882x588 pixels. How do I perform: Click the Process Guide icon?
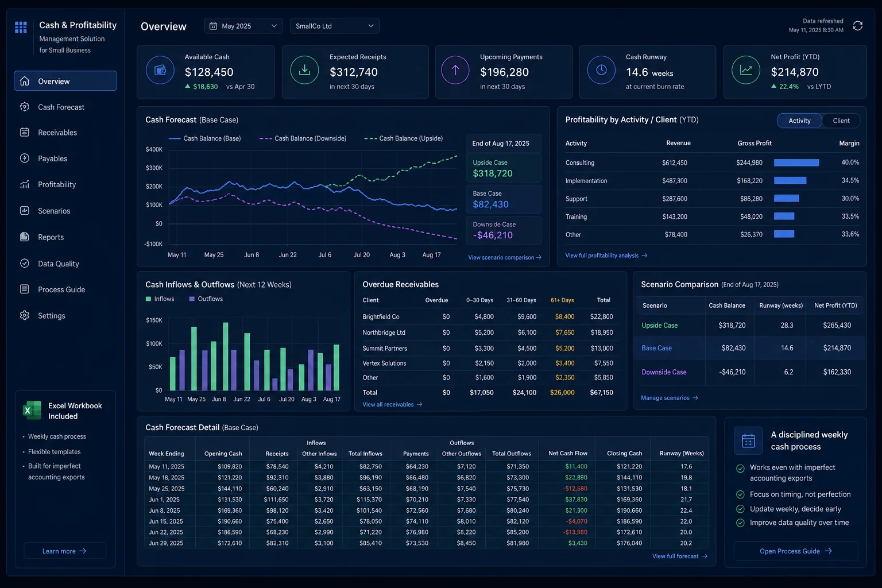coord(25,289)
